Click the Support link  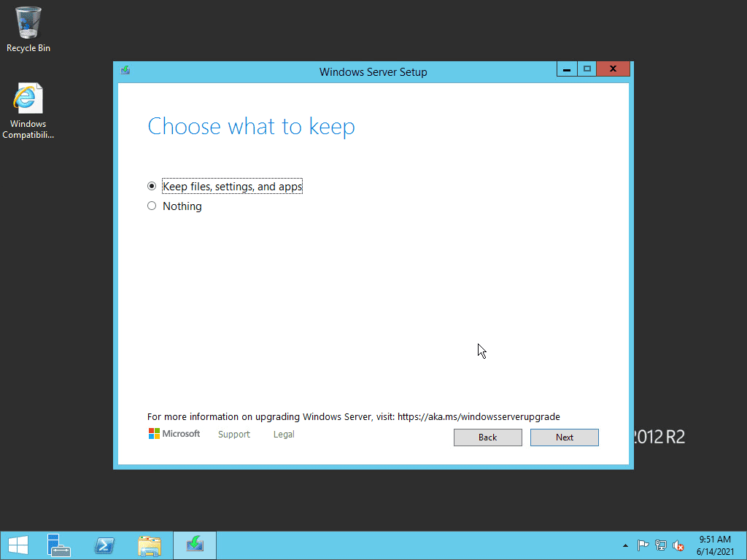click(233, 434)
